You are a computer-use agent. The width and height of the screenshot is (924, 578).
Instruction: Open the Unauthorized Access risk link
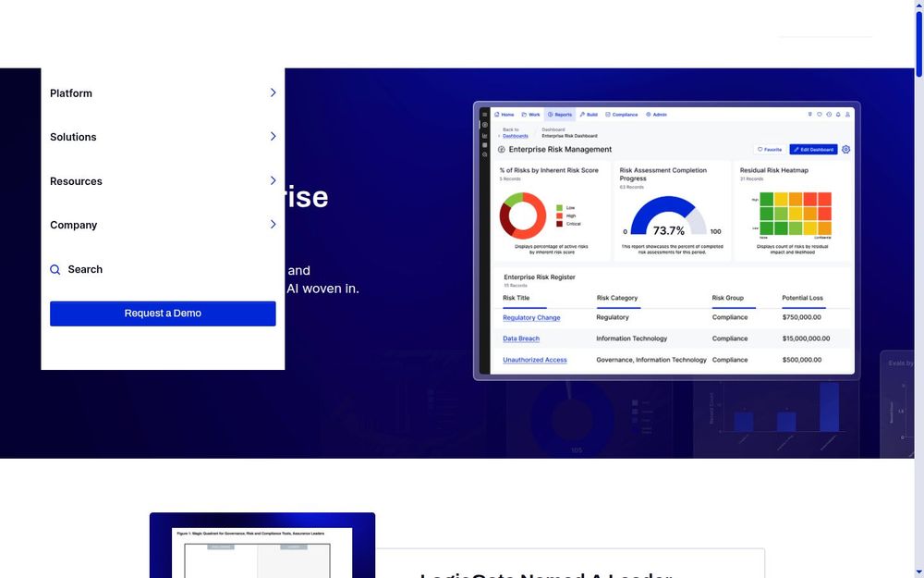click(x=534, y=360)
